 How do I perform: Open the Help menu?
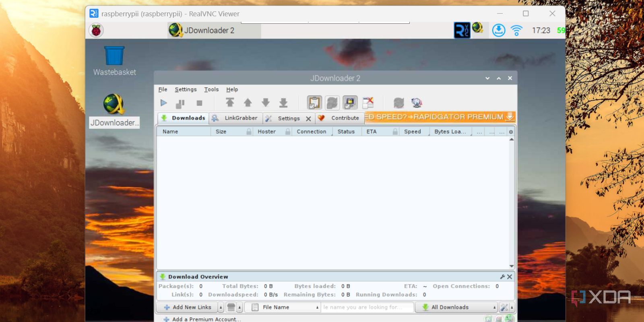pyautogui.click(x=232, y=89)
